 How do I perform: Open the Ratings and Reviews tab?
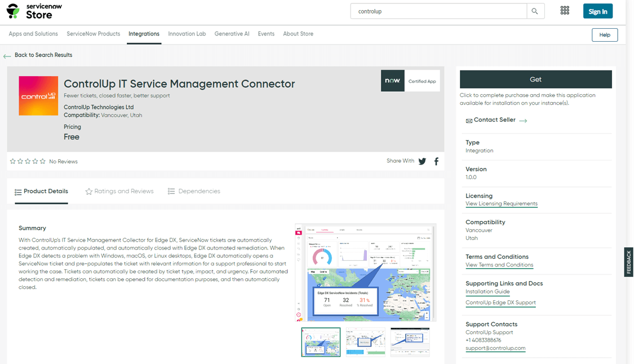pyautogui.click(x=119, y=192)
